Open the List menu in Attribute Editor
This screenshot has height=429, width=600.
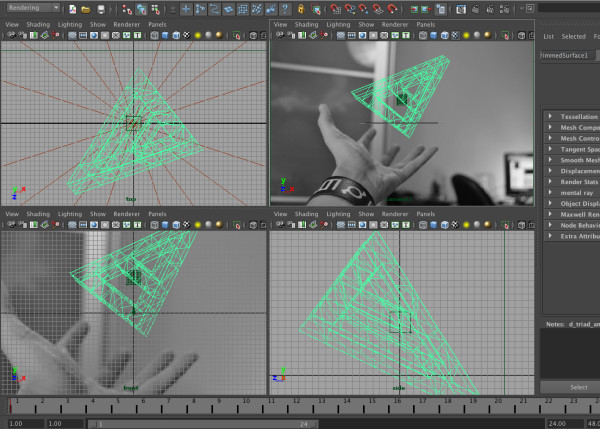click(548, 36)
